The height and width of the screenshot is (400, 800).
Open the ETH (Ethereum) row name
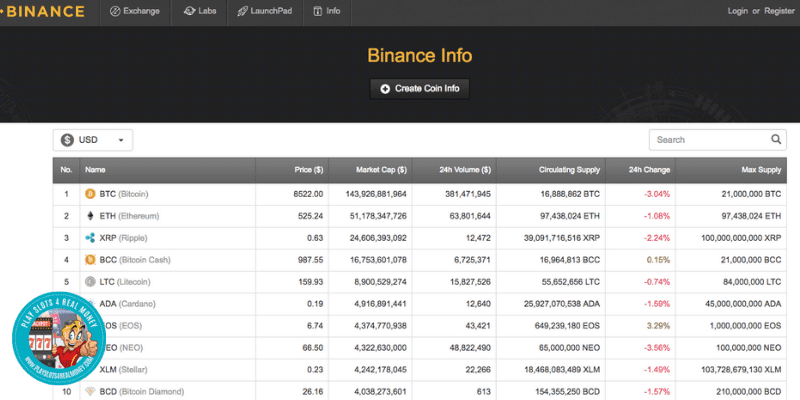pyautogui.click(x=129, y=216)
